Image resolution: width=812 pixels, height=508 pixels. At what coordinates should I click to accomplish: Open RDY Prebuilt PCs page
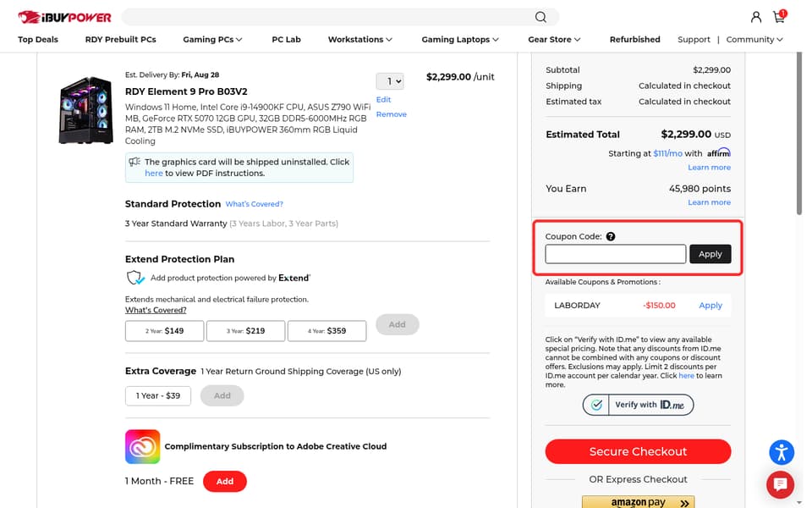click(x=121, y=40)
